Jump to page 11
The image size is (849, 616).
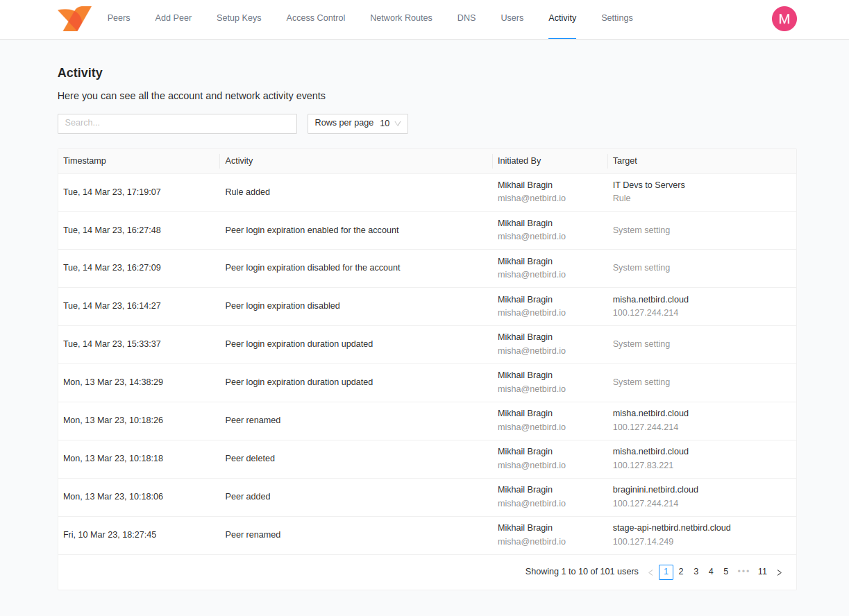pos(762,572)
